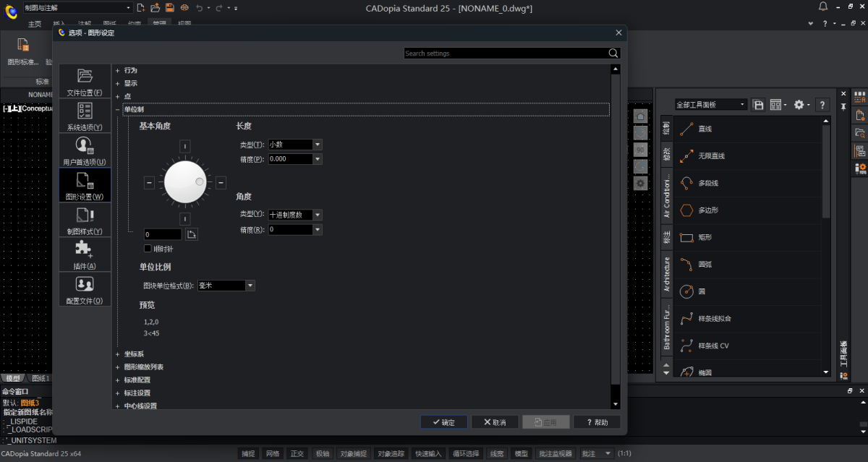Toggle 网格 grid display in the status bar
Screen dimensions: 868x462
[x=272, y=453]
